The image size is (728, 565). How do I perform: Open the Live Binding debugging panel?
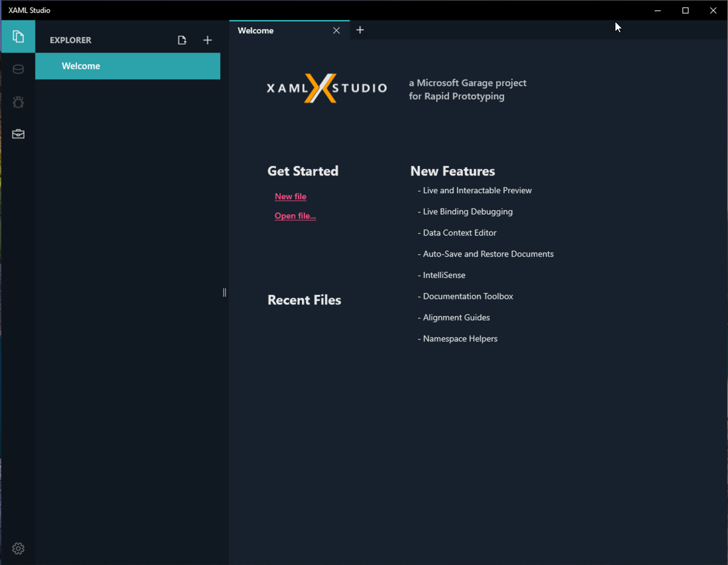[18, 102]
